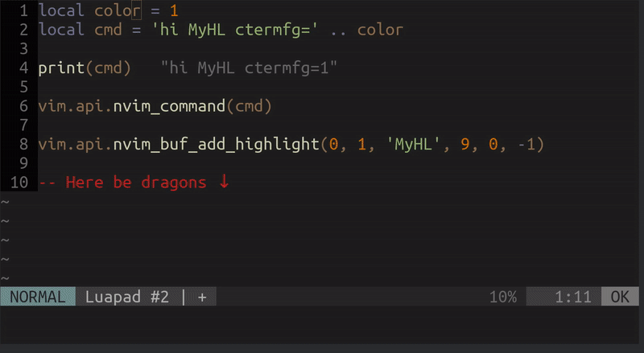
Task: Click line number 6 in gutter
Action: (24, 106)
